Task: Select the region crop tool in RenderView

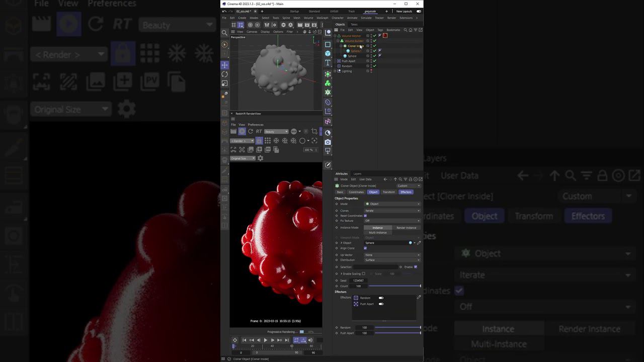Action: pos(314,131)
